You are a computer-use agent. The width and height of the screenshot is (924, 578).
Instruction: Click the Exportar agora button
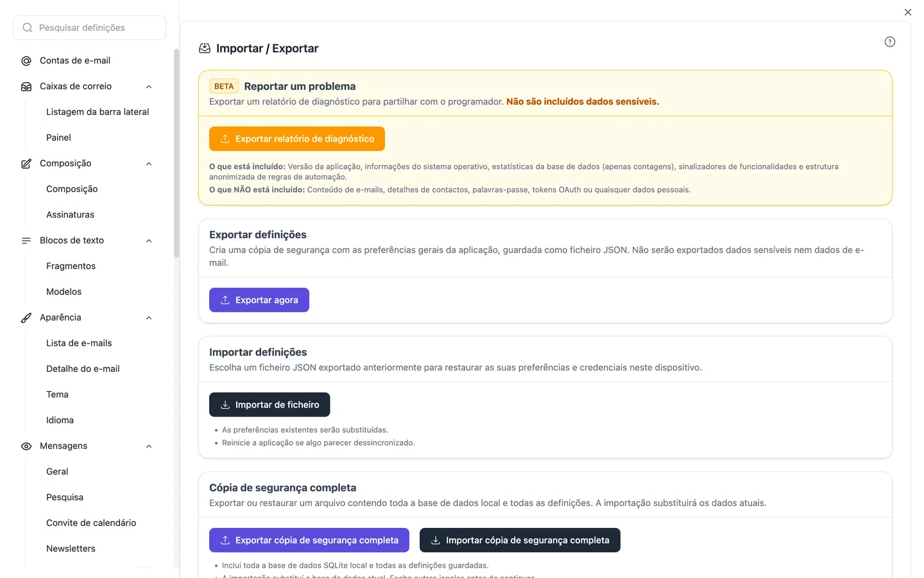coord(259,300)
